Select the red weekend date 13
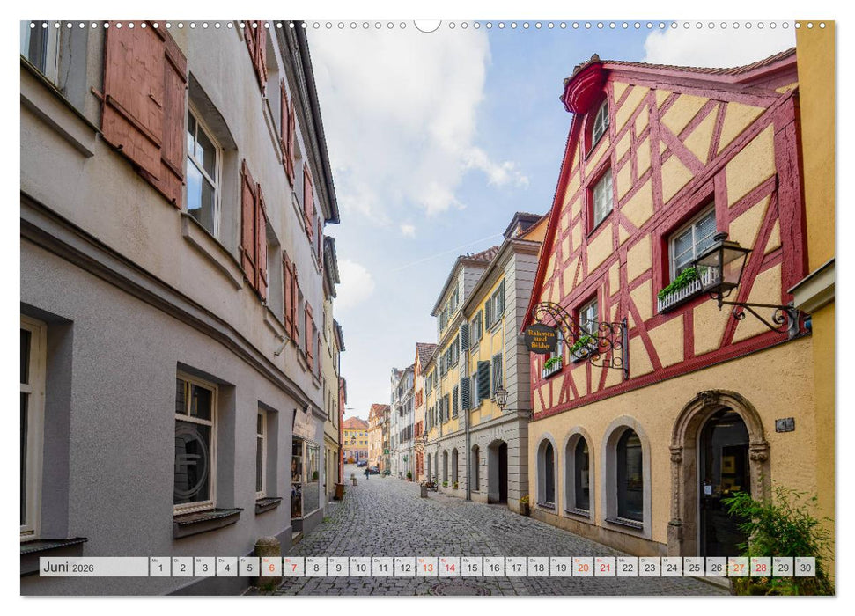The width and height of the screenshot is (855, 616). [x=427, y=567]
